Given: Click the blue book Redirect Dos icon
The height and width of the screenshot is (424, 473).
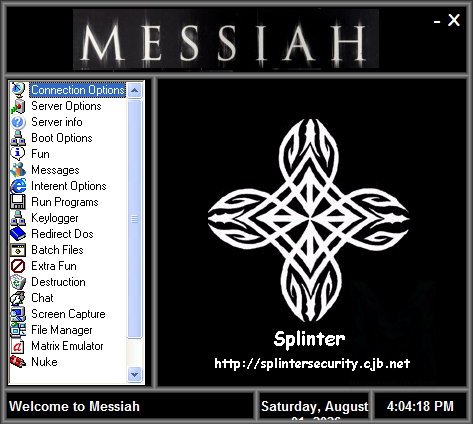Looking at the screenshot, I should 18,234.
